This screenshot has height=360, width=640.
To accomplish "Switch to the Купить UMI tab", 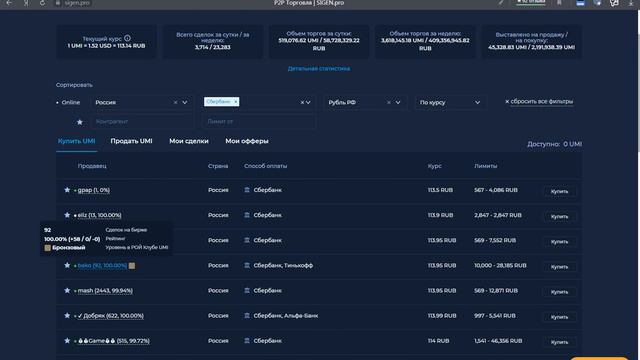I will [76, 141].
